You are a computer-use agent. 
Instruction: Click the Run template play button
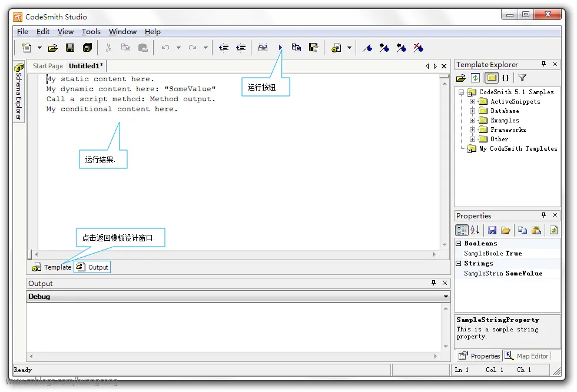280,48
